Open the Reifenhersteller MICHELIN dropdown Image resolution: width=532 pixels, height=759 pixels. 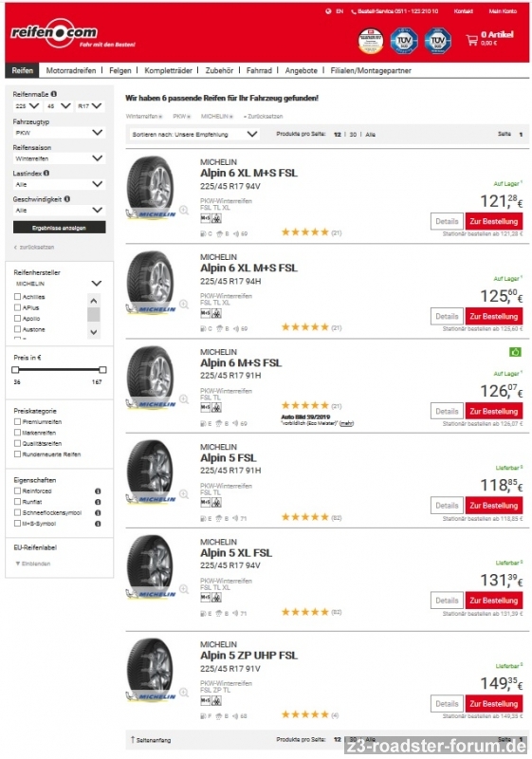[x=59, y=283]
